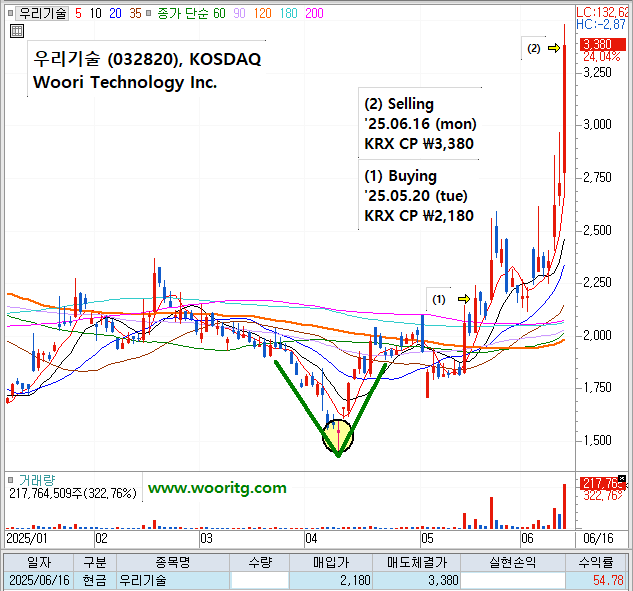Click the 05 month label on date axis
Screen dimensions: 633x591
pyautogui.click(x=428, y=538)
